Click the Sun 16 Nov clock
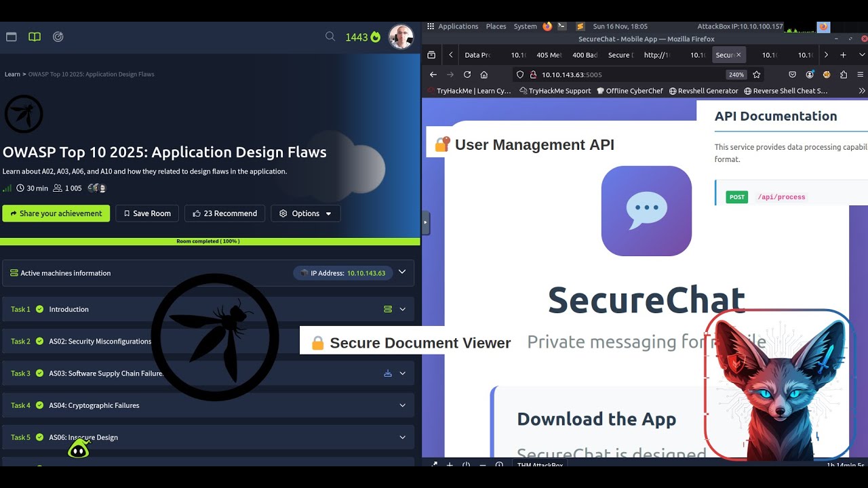This screenshot has height=488, width=868. coord(620,26)
